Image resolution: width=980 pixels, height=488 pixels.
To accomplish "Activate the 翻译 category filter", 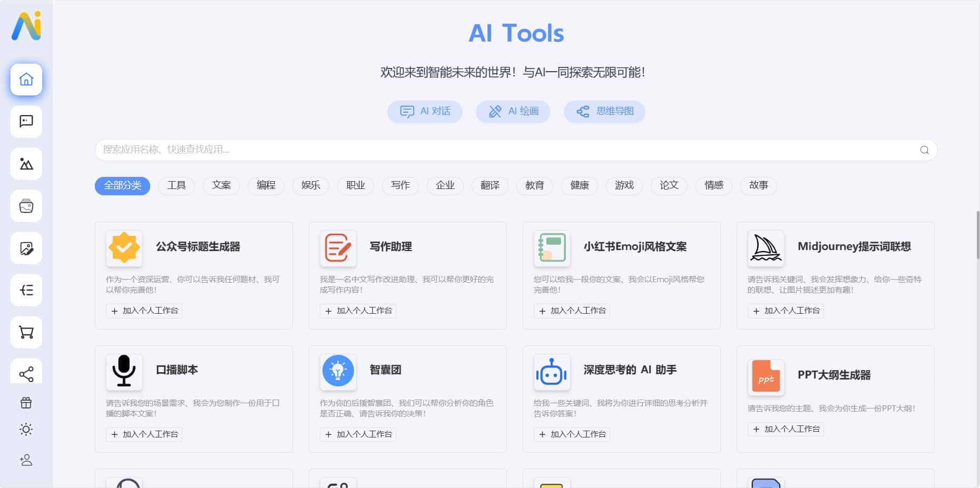I will tap(489, 185).
